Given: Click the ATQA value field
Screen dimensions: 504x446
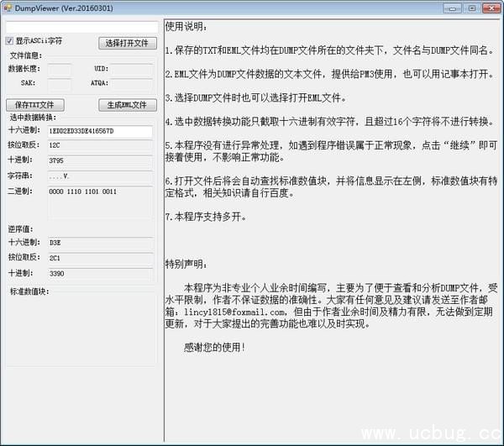Looking at the screenshot, I should pos(133,84).
